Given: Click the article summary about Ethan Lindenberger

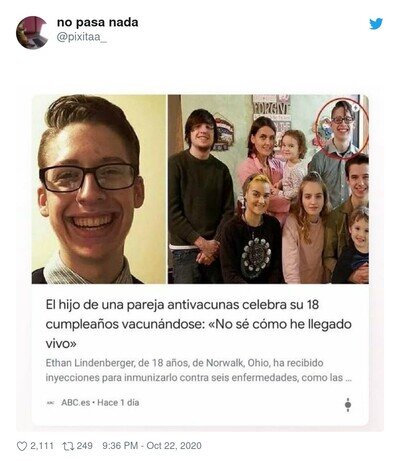Looking at the screenshot, I should pyautogui.click(x=199, y=370).
